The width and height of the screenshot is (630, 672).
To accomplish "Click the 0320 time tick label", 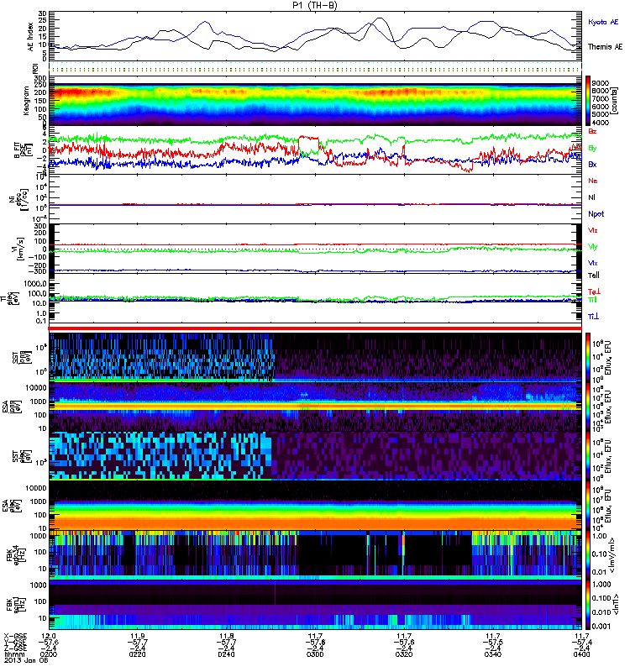I will 404,654.
